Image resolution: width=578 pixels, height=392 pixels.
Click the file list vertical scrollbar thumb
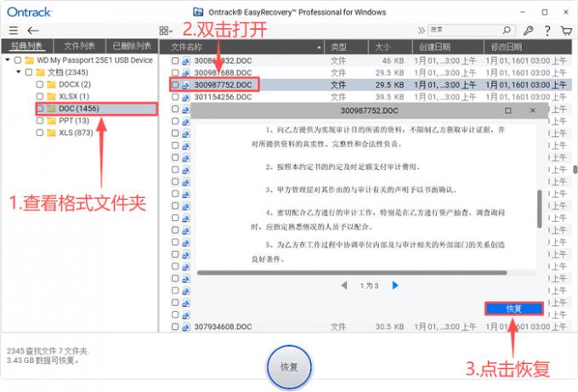[x=575, y=169]
